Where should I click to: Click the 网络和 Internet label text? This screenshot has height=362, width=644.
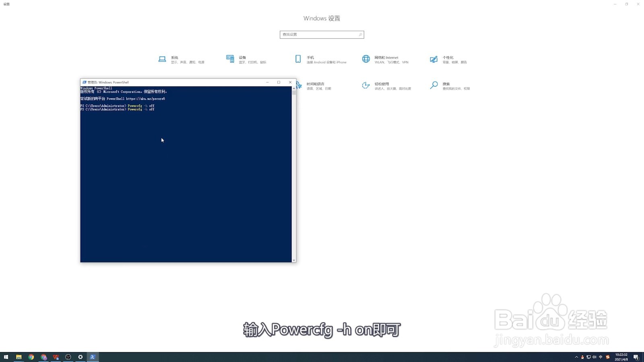point(386,58)
